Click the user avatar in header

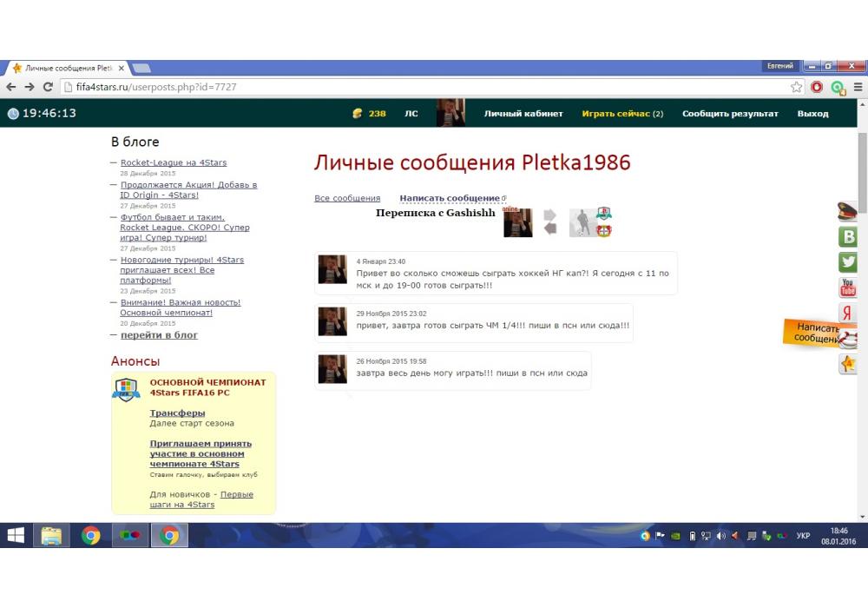[x=450, y=113]
